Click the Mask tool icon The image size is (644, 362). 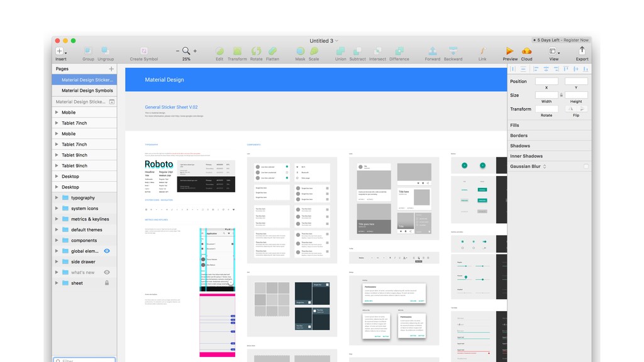(x=300, y=51)
